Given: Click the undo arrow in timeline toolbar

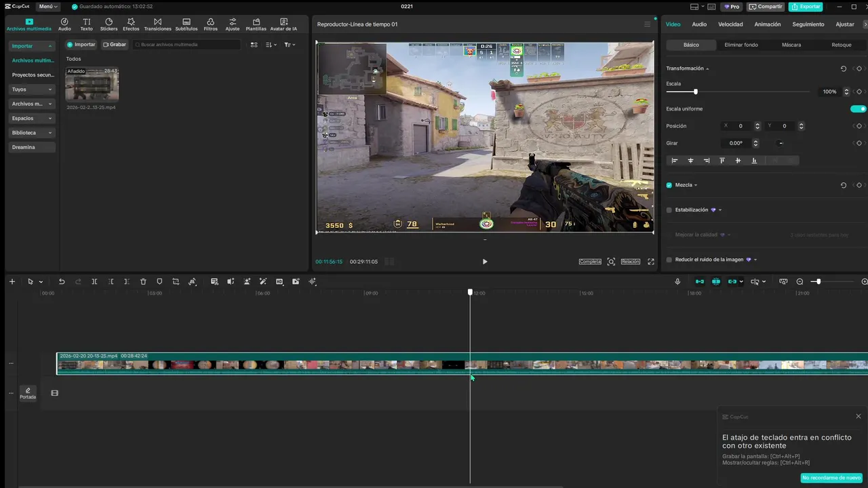Looking at the screenshot, I should (x=62, y=281).
